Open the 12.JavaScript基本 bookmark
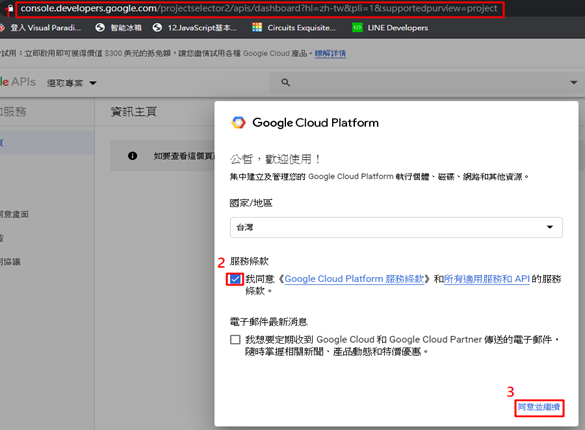585x430 pixels. coord(195,28)
